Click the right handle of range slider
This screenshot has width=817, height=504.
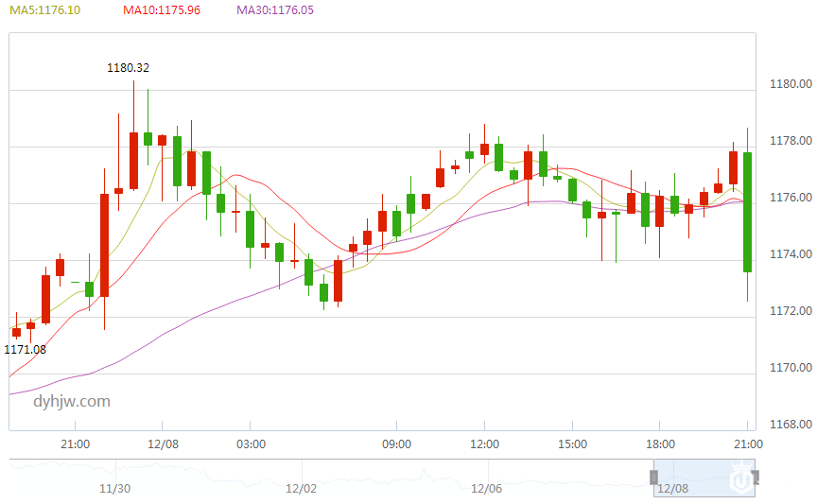coord(754,475)
